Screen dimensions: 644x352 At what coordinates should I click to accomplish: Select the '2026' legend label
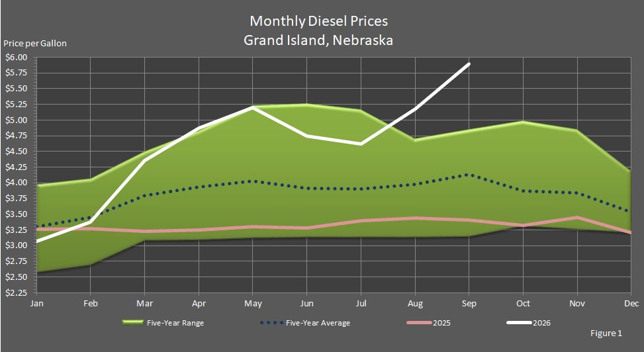[x=541, y=323]
